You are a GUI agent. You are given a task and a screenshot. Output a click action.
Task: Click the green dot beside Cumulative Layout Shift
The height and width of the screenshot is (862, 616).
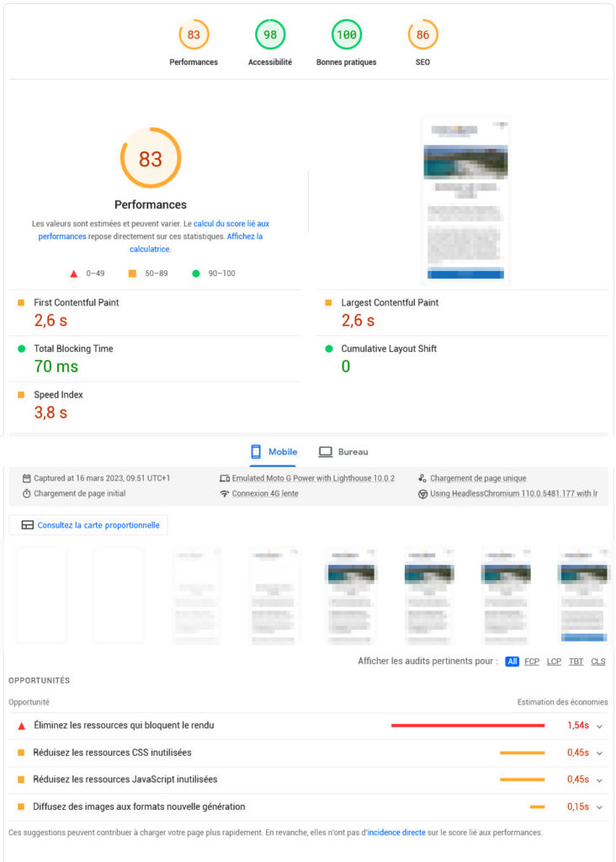tap(328, 349)
